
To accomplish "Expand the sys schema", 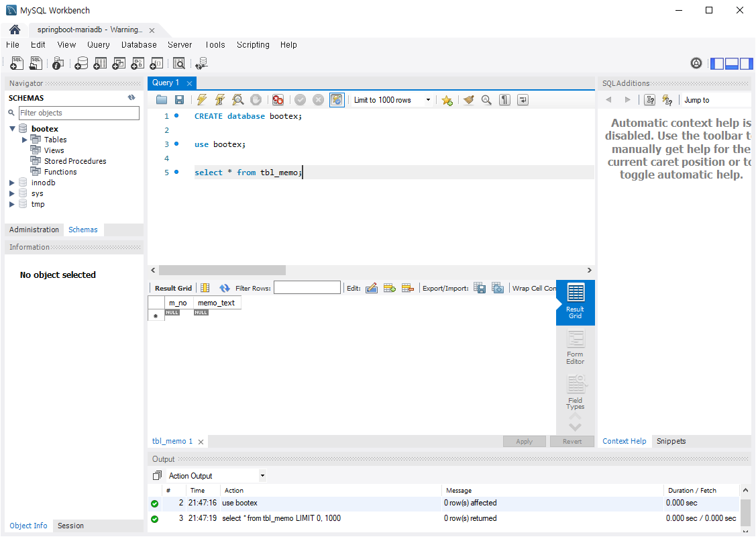I will [12, 193].
